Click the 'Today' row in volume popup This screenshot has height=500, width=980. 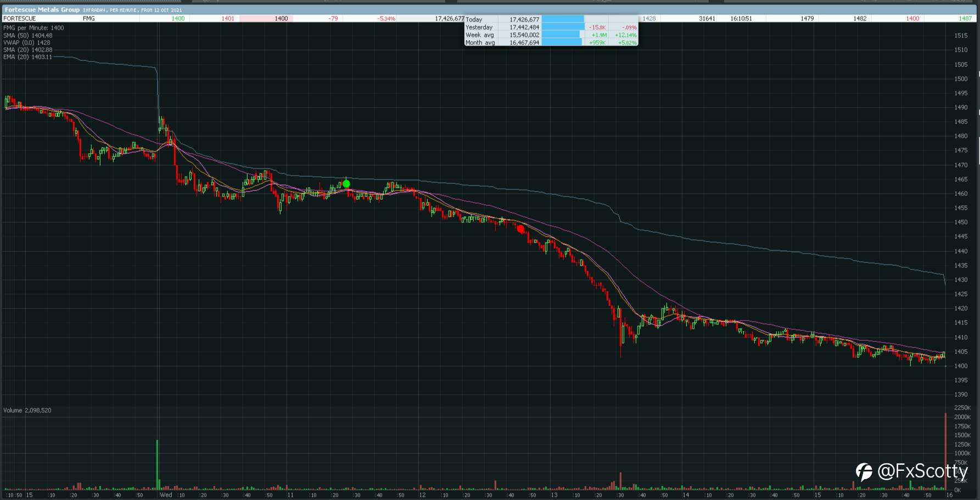(x=551, y=19)
